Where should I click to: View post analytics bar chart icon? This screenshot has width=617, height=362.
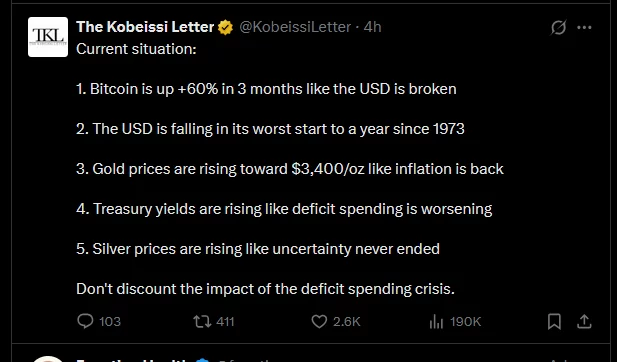(436, 322)
